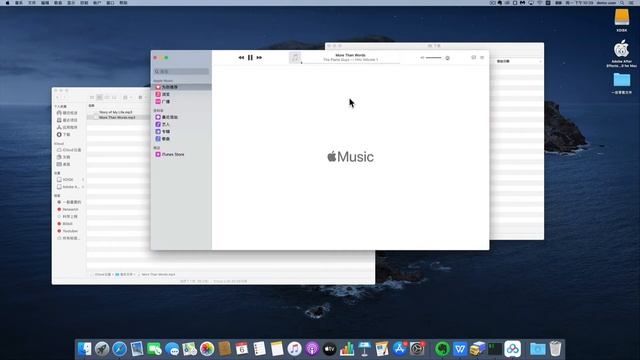Viewport: 640px width, 360px height.
Task: Go forward in the Finder window
Action: click(x=64, y=98)
